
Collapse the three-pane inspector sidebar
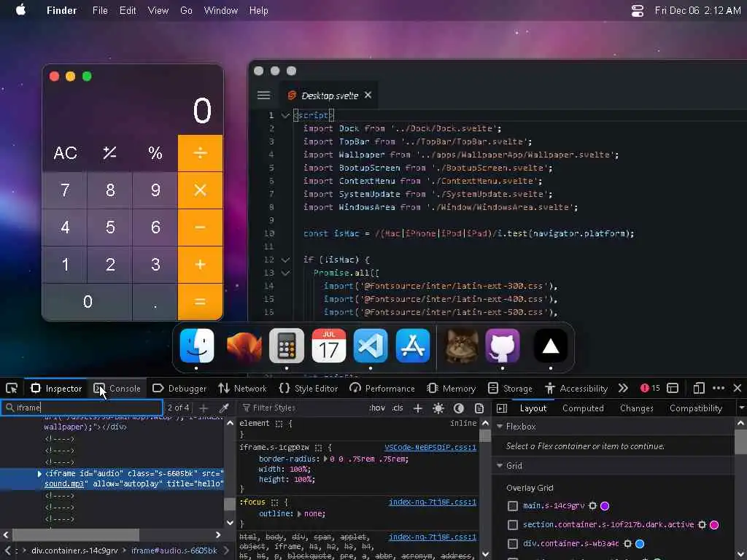(502, 408)
